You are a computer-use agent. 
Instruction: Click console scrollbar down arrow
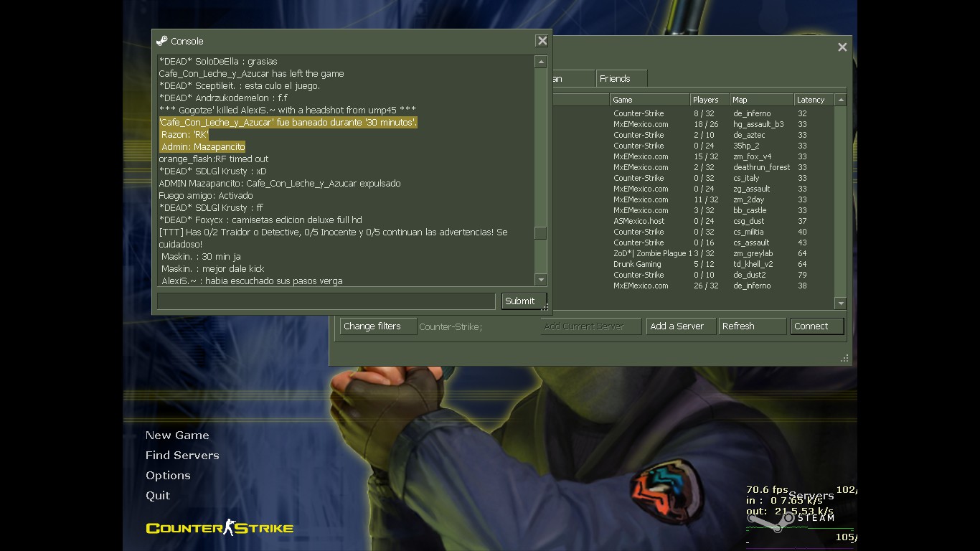(x=541, y=280)
